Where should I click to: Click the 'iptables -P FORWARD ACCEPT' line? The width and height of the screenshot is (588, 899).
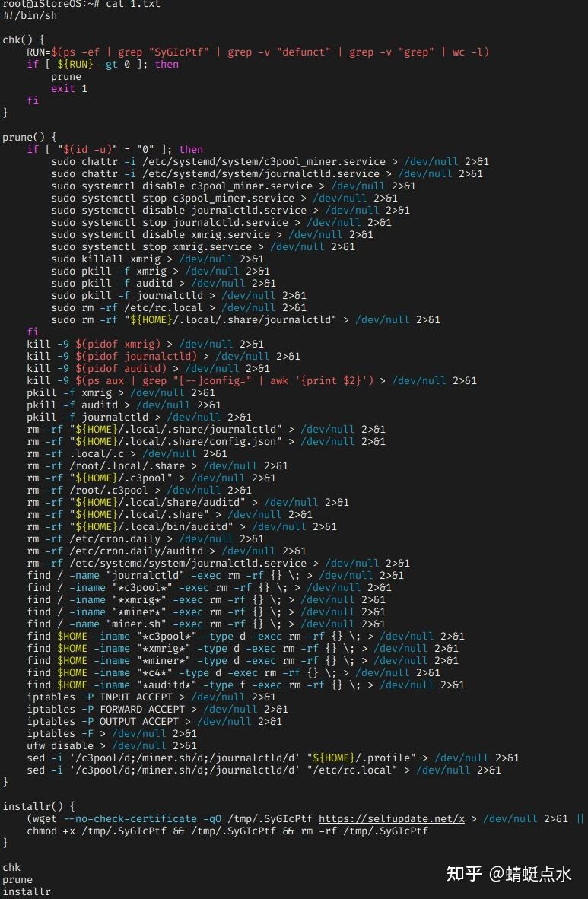[x=157, y=709]
